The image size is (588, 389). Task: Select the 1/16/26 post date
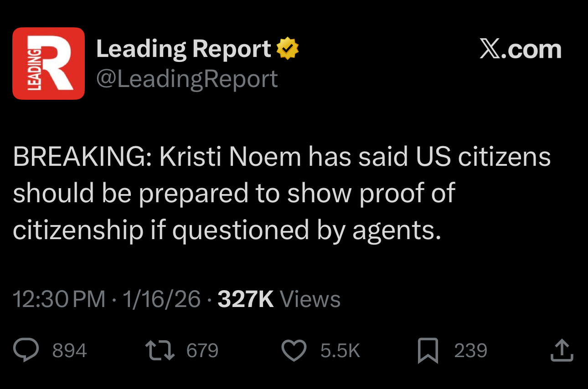click(161, 299)
